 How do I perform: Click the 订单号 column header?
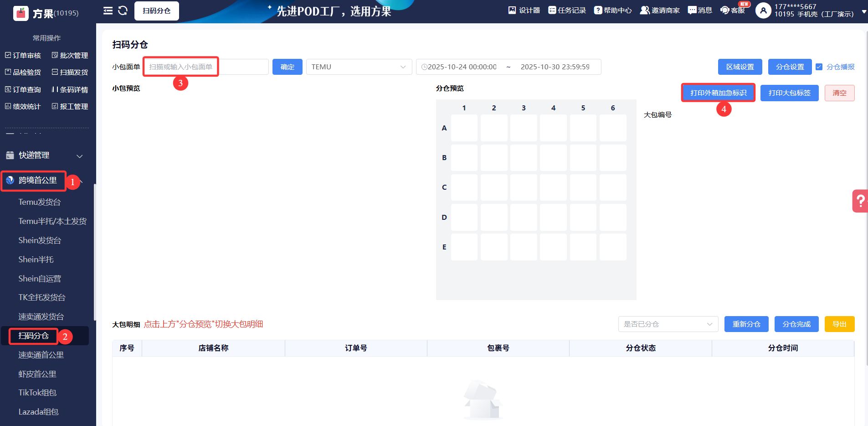[356, 348]
